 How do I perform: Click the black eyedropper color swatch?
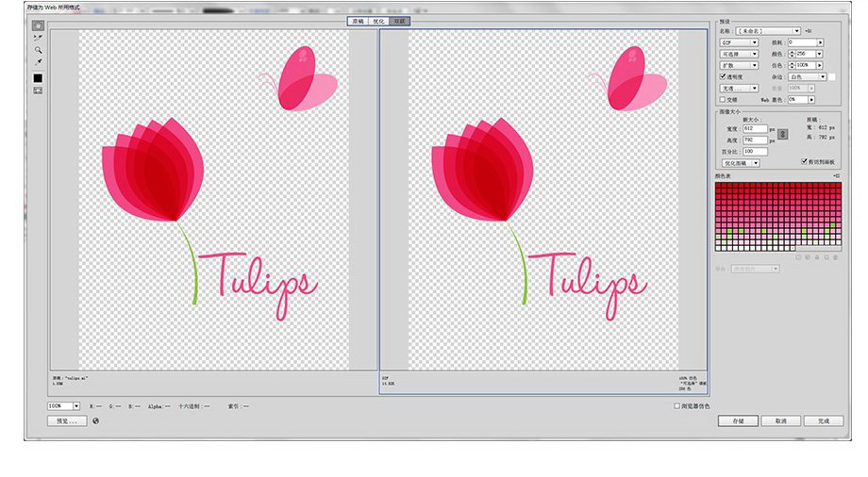point(38,77)
